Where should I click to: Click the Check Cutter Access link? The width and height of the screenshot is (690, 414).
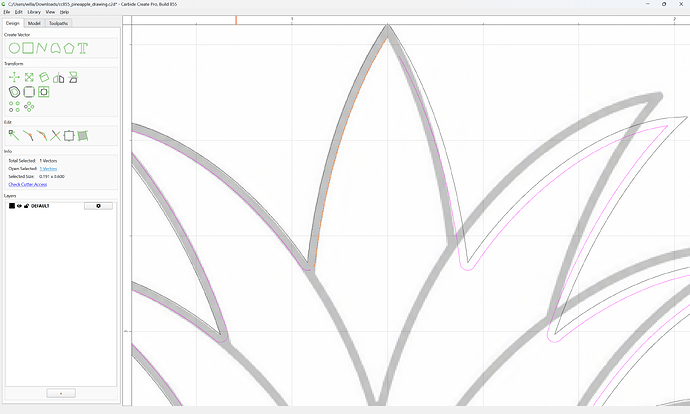(x=28, y=184)
